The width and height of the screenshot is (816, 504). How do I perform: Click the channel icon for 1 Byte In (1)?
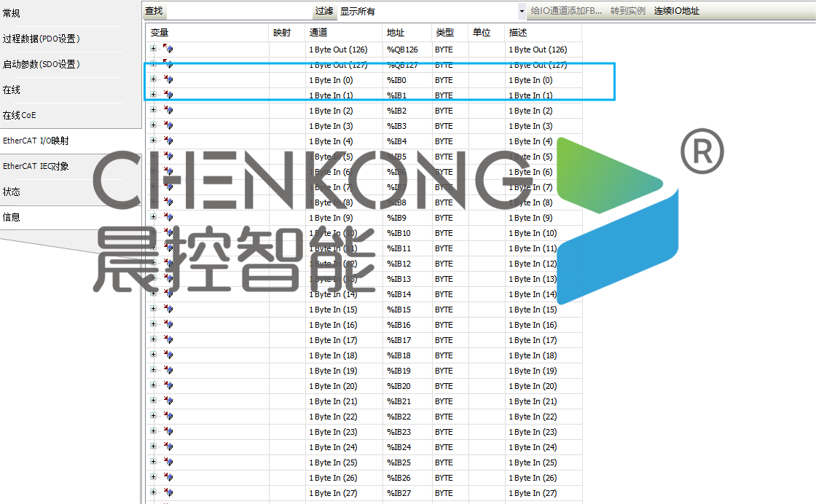[x=168, y=95]
